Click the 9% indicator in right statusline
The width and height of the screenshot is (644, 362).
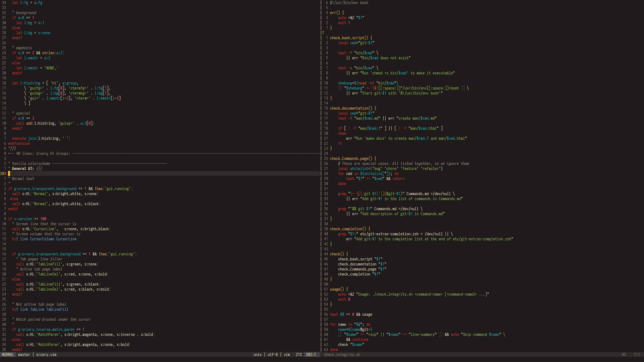624,354
